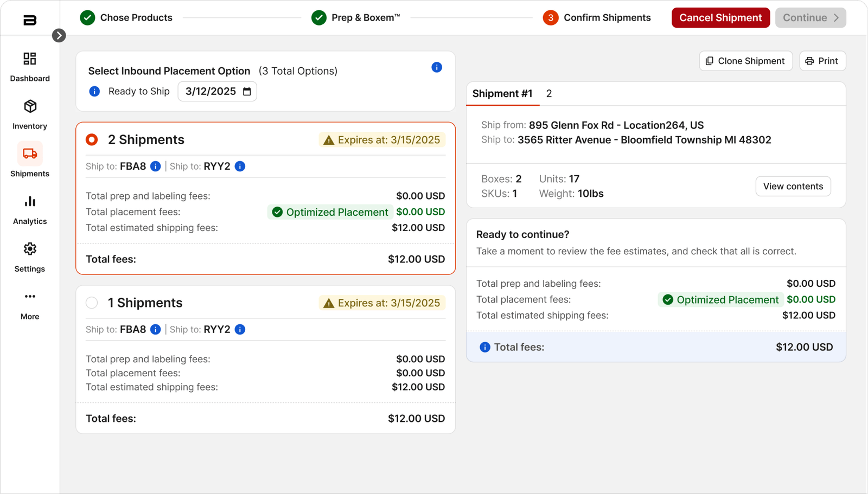Select the 2 Shipments placement option
This screenshot has height=494, width=868.
click(92, 139)
